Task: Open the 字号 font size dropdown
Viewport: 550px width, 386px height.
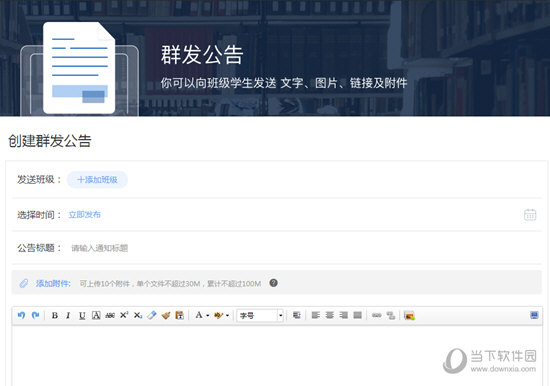Action: click(260, 315)
